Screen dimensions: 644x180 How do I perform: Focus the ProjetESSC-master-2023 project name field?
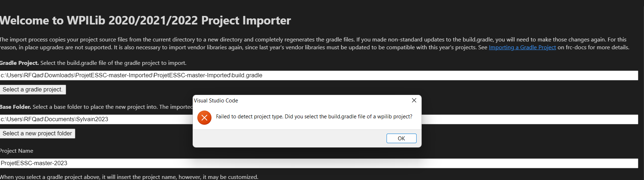click(x=319, y=163)
